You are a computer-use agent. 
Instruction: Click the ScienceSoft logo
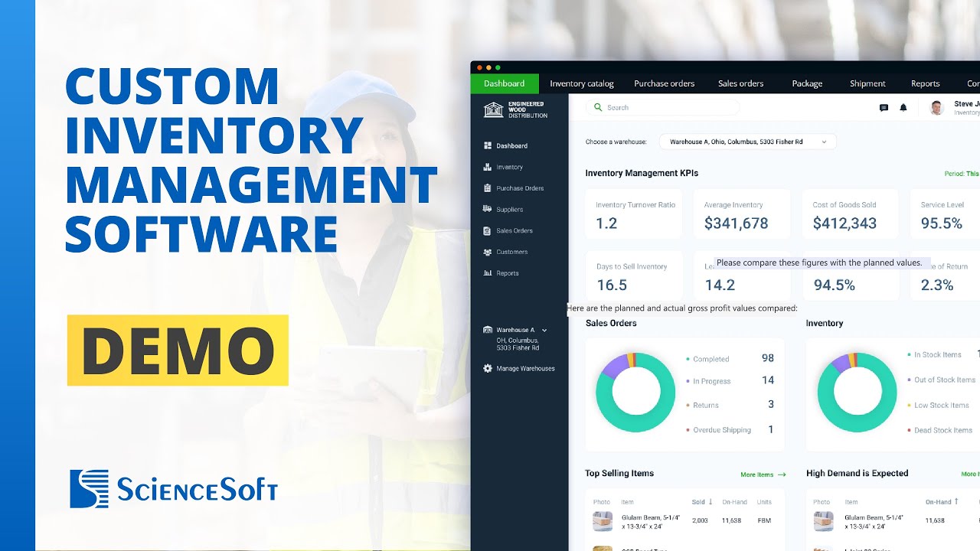point(174,489)
